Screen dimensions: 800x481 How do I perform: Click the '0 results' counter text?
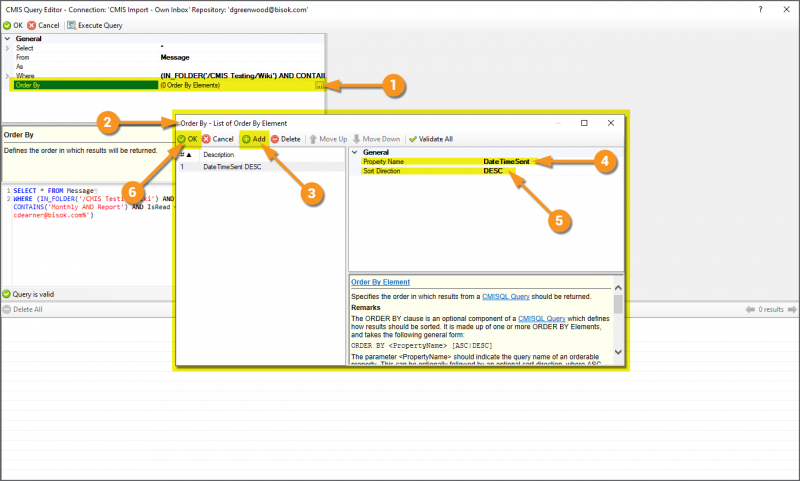pos(771,309)
